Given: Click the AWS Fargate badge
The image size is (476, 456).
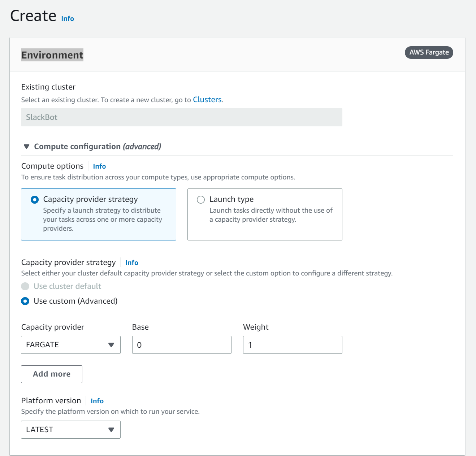Looking at the screenshot, I should 429,52.
